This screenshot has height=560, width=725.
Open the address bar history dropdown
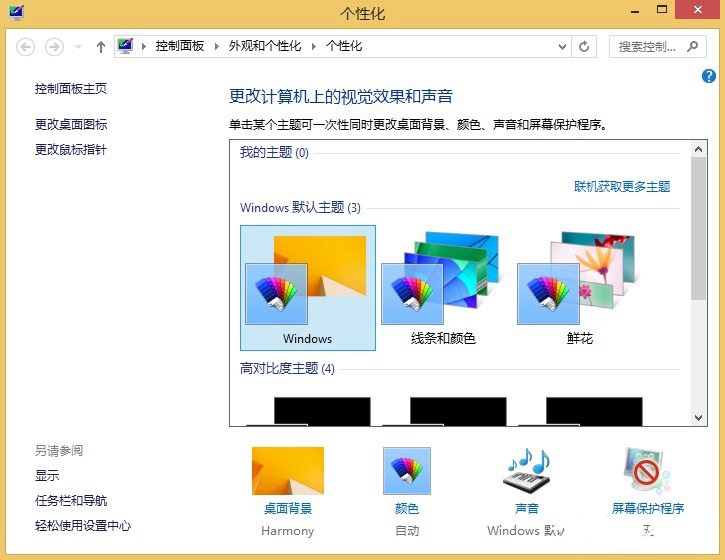click(x=562, y=47)
